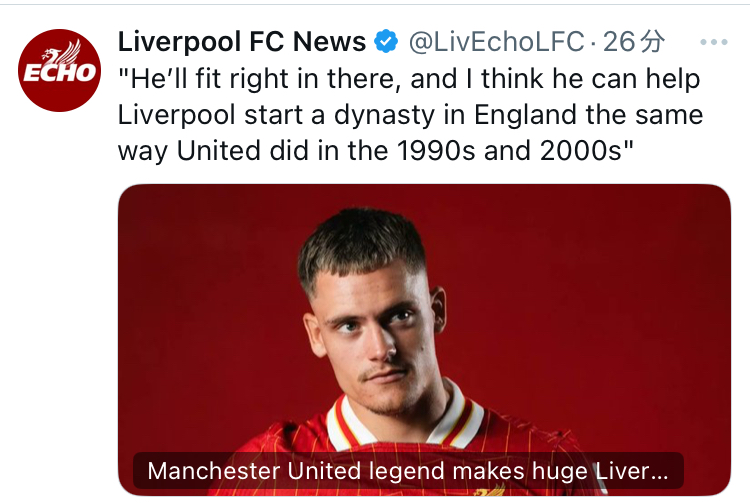This screenshot has height=503, width=750.
Task: Click the 26分 timestamp of the tweet
Action: 634,42
